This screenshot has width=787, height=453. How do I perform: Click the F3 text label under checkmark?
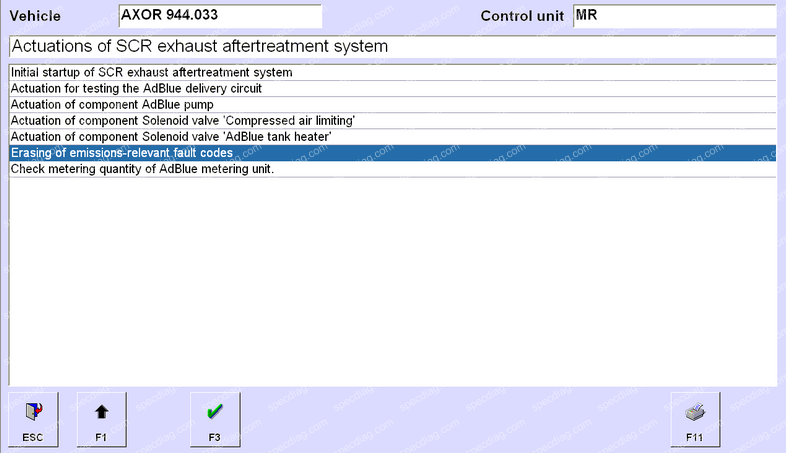click(215, 437)
